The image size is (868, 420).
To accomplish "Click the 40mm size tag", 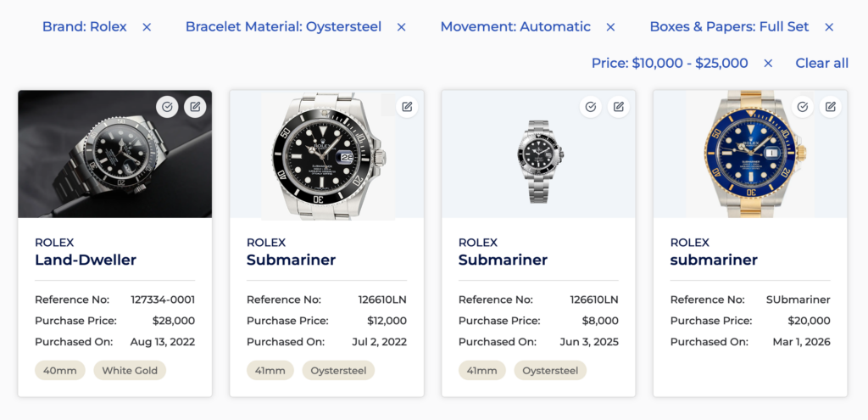I will [59, 371].
